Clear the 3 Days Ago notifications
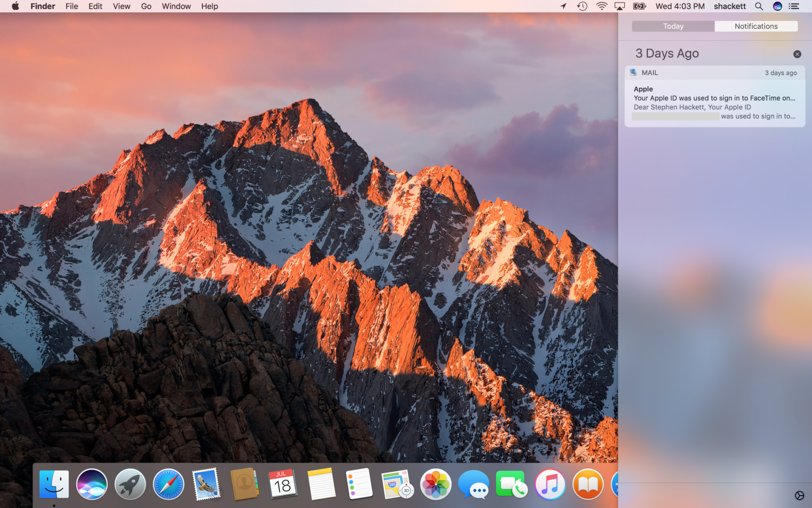This screenshot has height=508, width=812. coord(797,54)
